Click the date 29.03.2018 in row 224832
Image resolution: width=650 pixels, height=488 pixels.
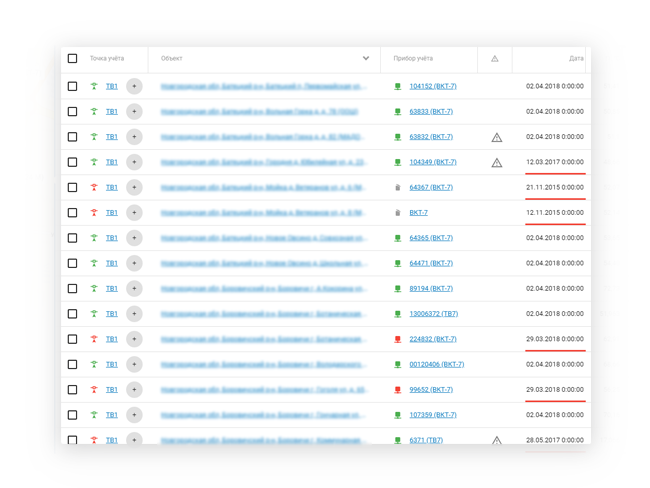(x=555, y=339)
